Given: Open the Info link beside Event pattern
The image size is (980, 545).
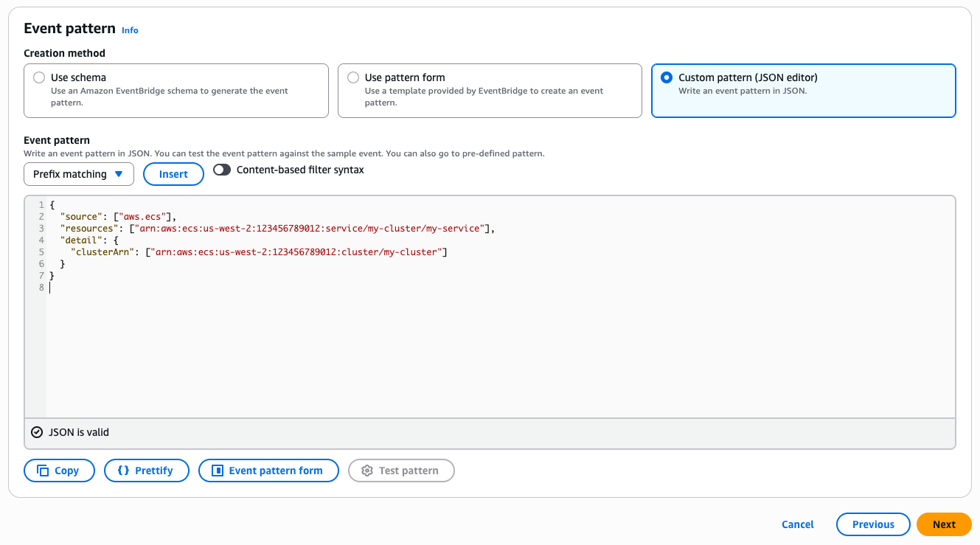Looking at the screenshot, I should 130,30.
